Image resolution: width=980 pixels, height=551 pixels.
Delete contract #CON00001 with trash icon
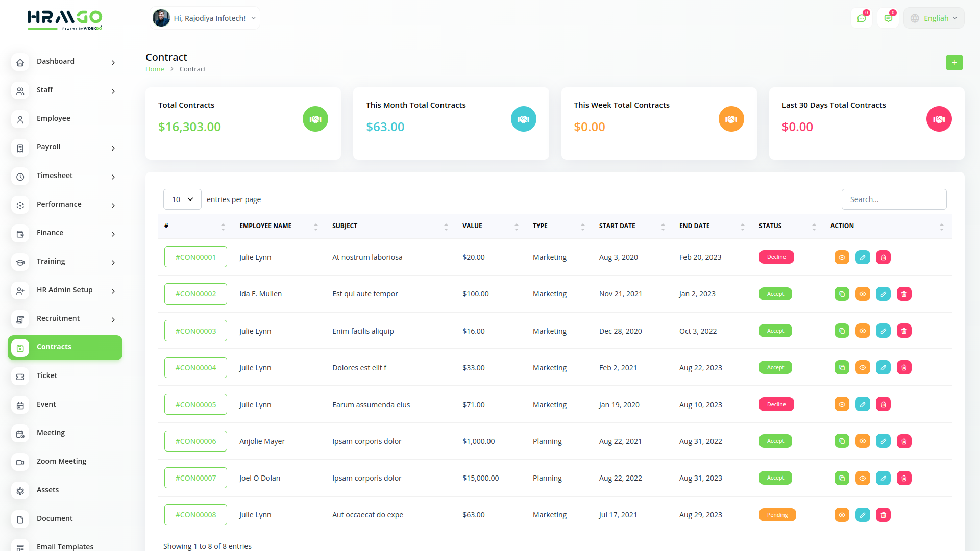coord(883,257)
